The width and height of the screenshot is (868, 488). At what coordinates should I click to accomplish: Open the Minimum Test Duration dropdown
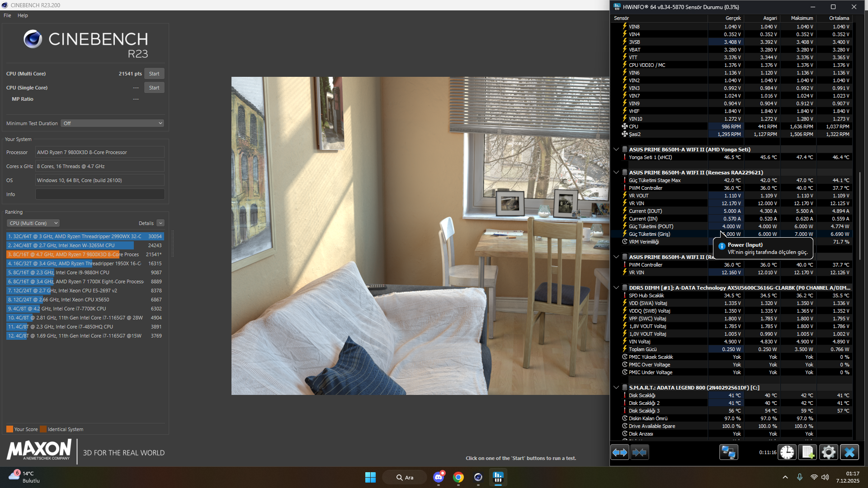coord(112,123)
